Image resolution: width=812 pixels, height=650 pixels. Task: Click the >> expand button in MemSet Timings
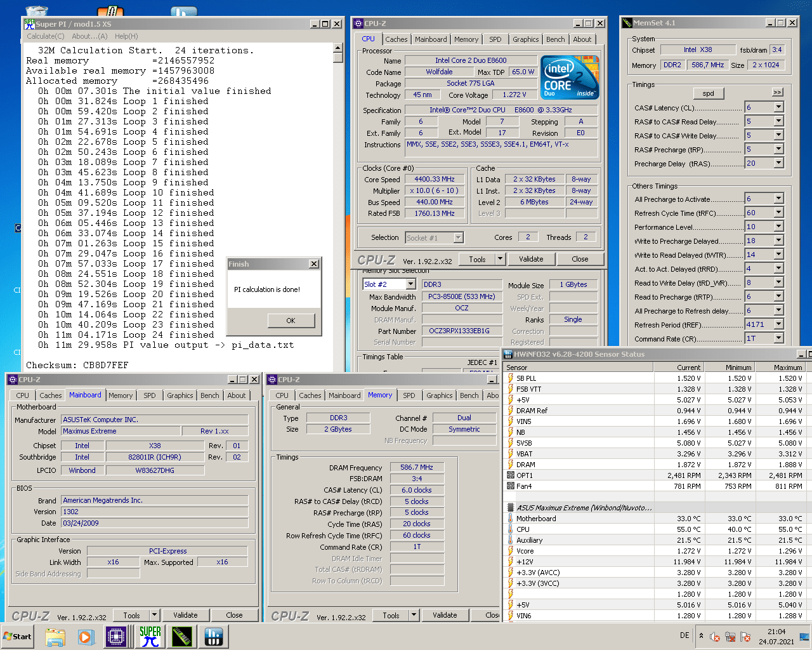[777, 93]
